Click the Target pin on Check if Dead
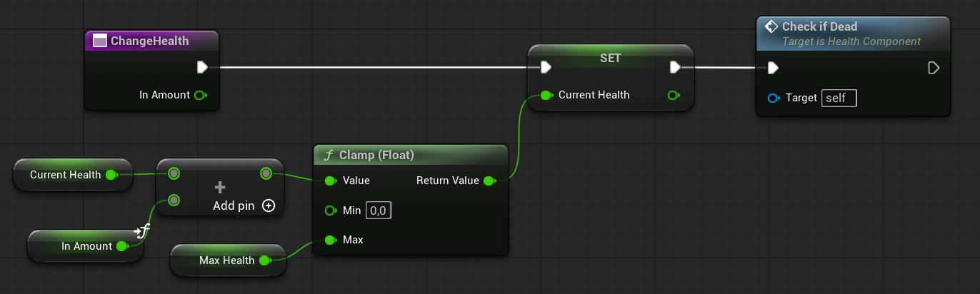Viewport: 980px width, 294px height. tap(773, 98)
